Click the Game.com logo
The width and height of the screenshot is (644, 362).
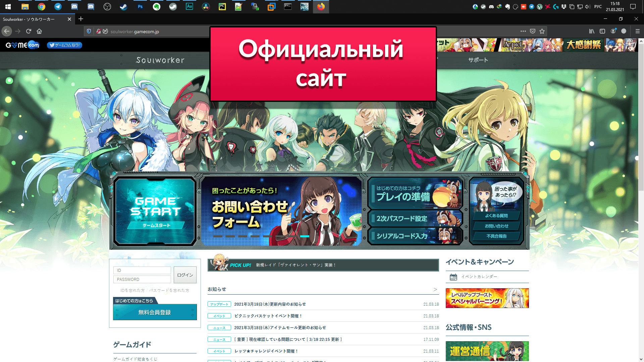[22, 45]
